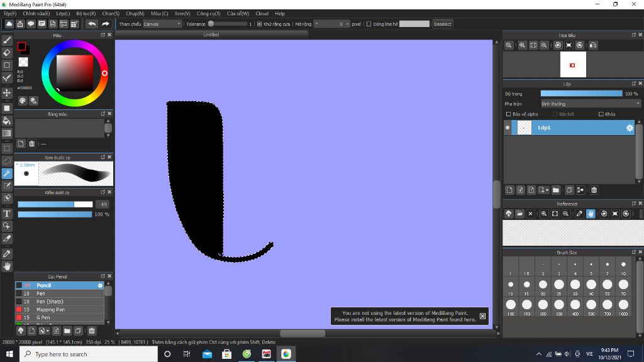
Task: Select the Gradient tool
Action: click(x=7, y=133)
